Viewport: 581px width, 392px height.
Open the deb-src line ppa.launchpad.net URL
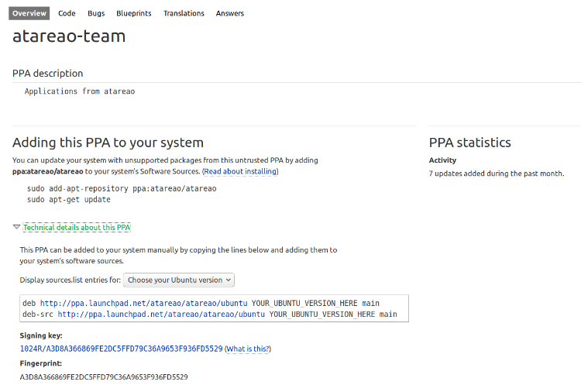pyautogui.click(x=161, y=314)
